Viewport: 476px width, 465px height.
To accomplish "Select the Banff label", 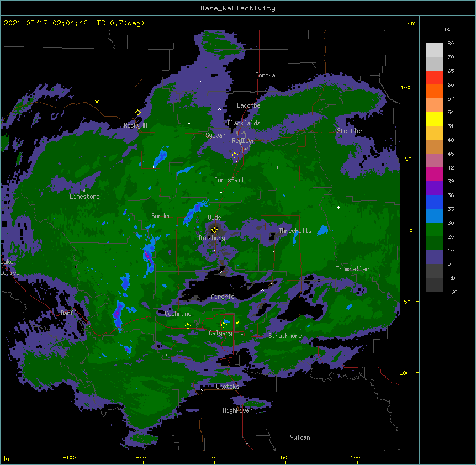I will tap(68, 313).
